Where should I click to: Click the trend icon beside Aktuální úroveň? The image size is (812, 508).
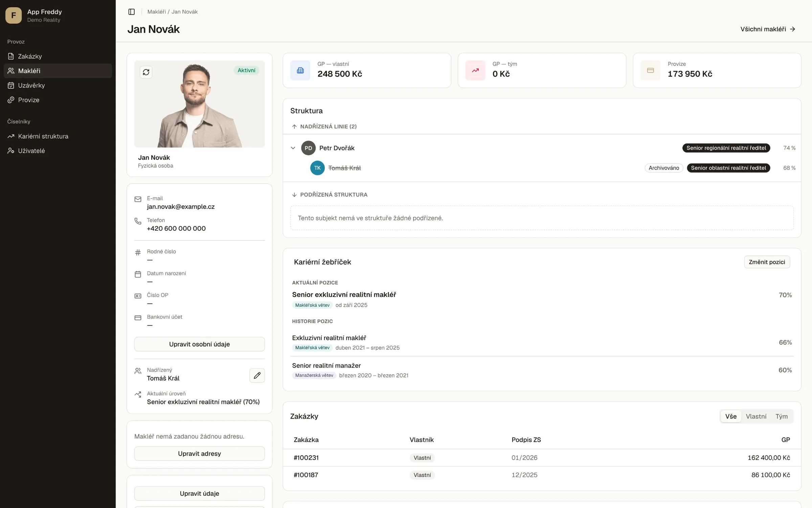click(138, 395)
